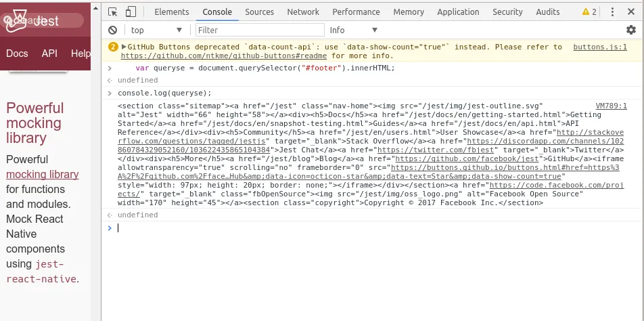The height and width of the screenshot is (321, 644).
Task: Open the VM789:1 source link
Action: (611, 106)
